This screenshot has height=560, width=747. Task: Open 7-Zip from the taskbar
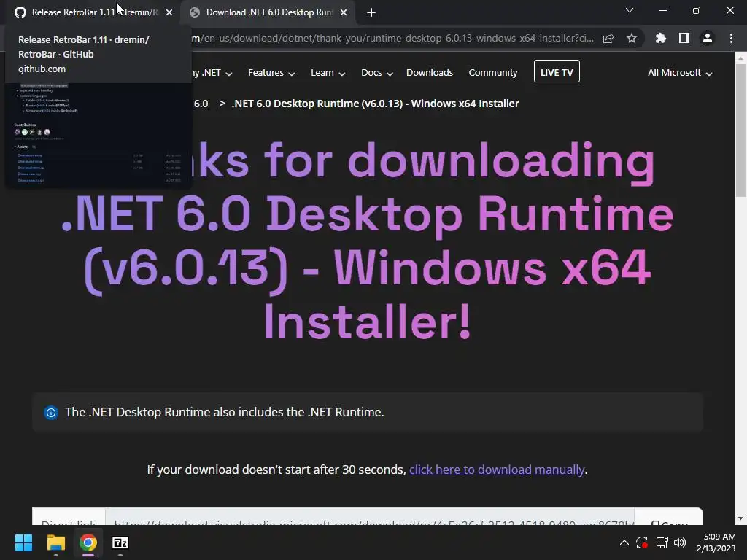pos(120,542)
